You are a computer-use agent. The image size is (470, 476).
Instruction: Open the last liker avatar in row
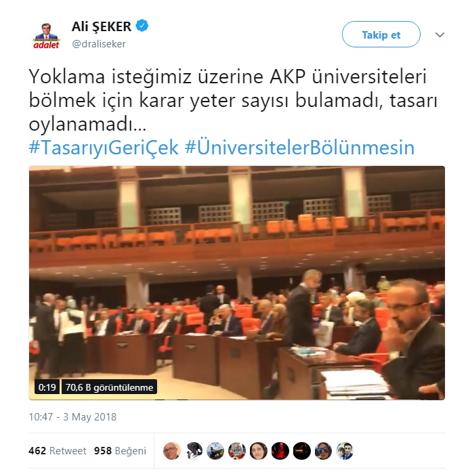345,450
